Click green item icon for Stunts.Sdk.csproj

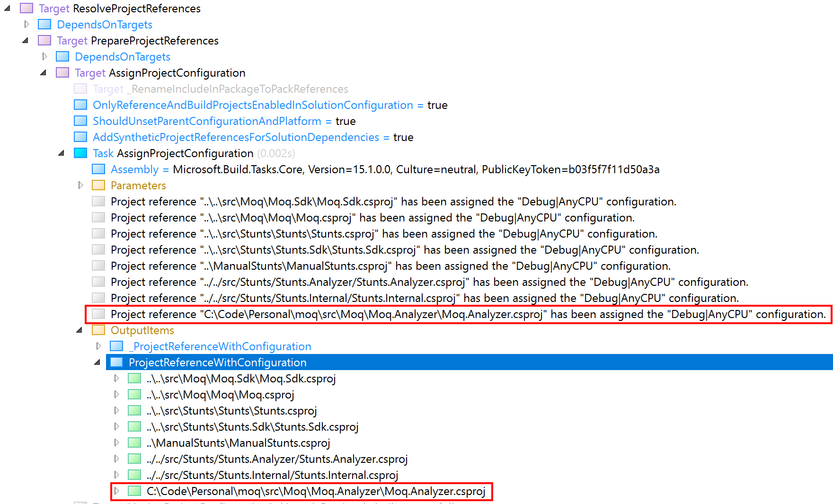click(x=134, y=426)
